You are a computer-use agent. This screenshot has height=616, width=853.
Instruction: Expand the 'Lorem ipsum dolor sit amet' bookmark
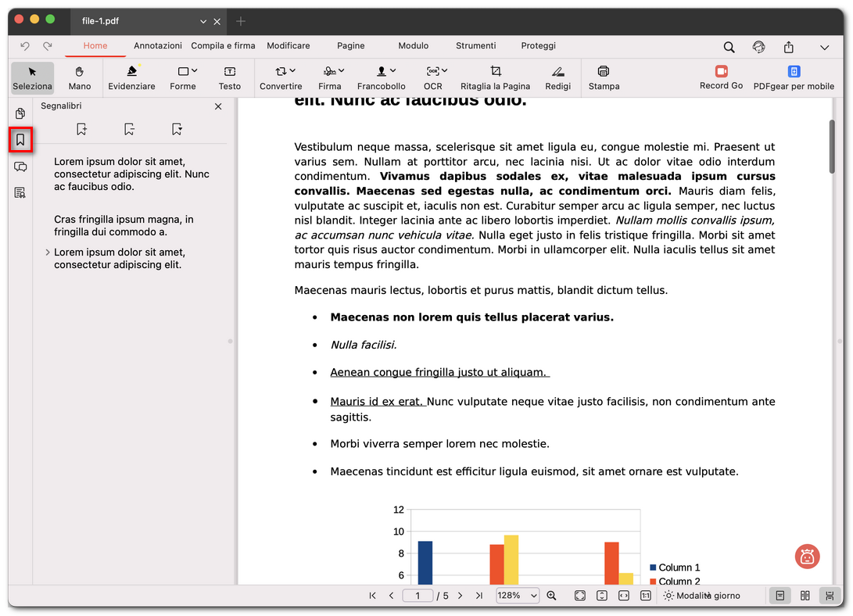point(46,252)
